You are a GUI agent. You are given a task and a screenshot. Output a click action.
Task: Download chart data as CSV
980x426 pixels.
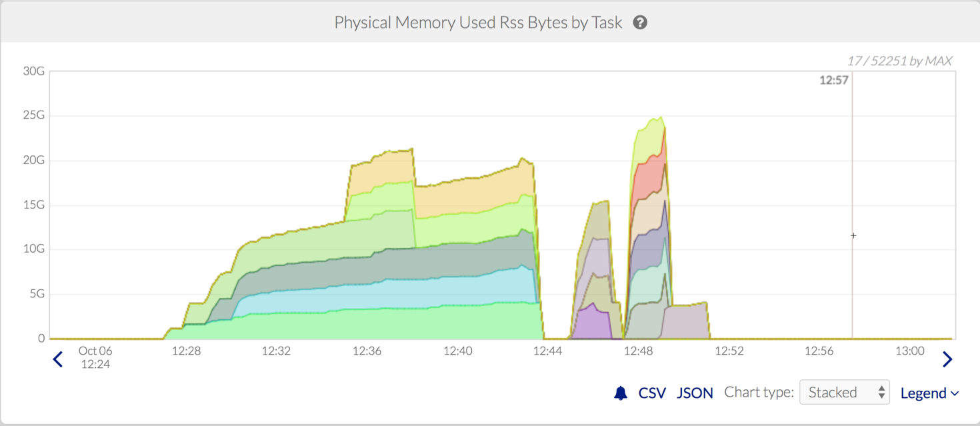(x=652, y=393)
